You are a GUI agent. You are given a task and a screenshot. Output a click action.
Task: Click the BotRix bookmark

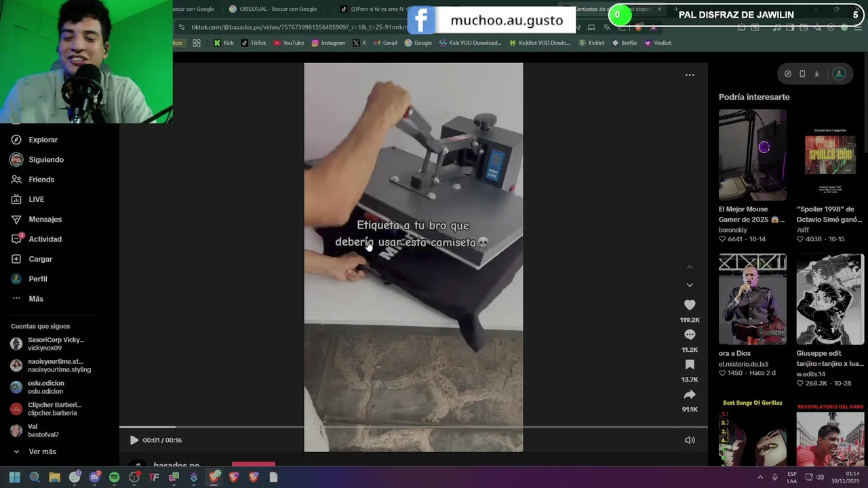coord(625,43)
